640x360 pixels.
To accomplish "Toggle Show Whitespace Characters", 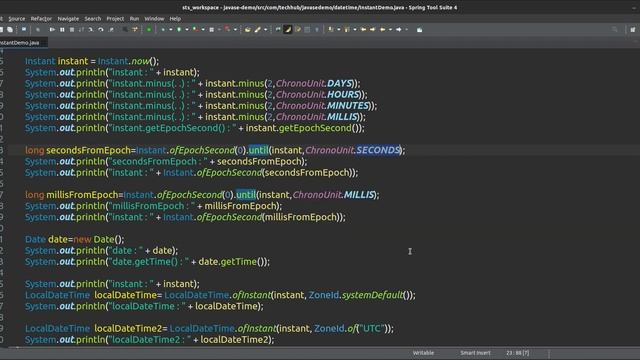I will (317, 29).
